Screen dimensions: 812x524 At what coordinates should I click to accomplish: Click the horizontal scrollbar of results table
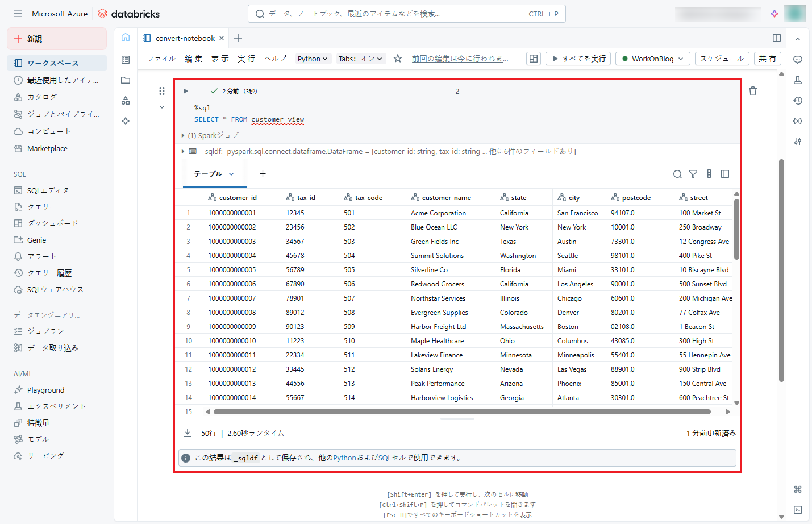[x=461, y=411]
